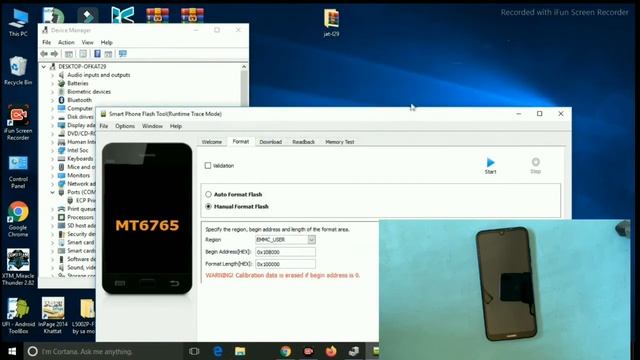Launch Google Chrome desktop shortcut
Viewport: 640px width, 360px height.
click(x=18, y=219)
